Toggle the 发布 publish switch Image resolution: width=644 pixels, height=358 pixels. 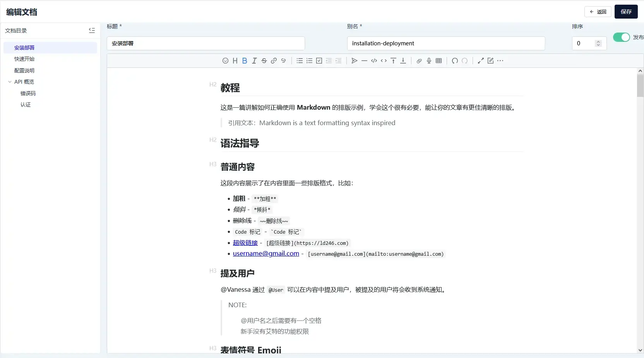point(622,37)
